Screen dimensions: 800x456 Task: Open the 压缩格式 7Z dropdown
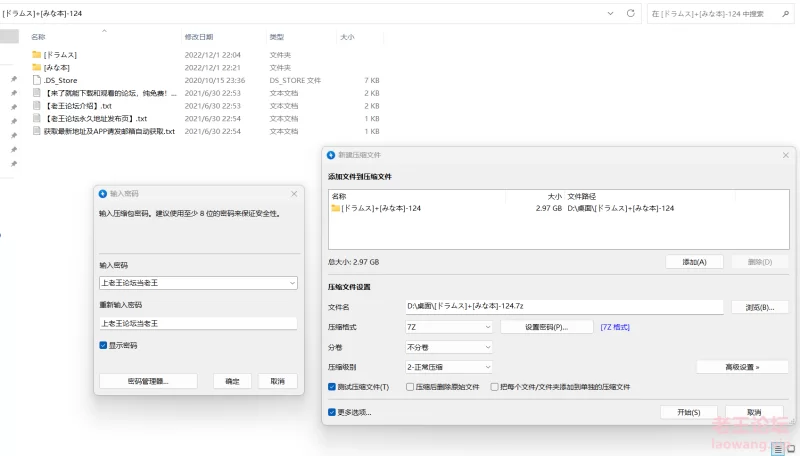point(448,327)
